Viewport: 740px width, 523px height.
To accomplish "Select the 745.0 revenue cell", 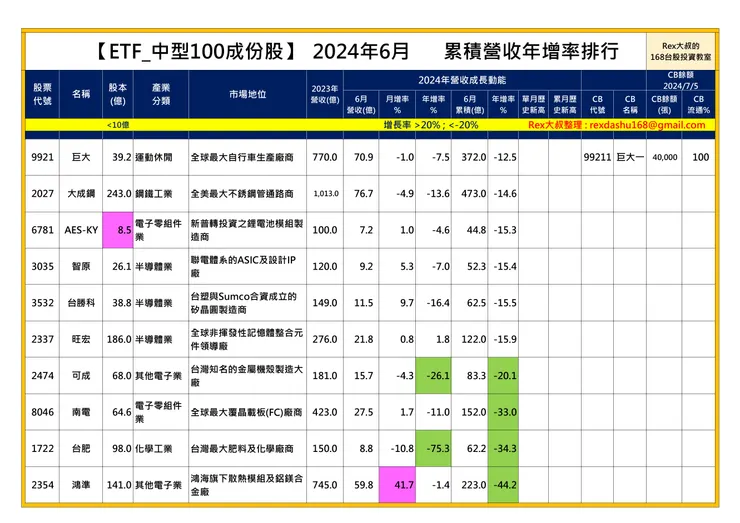I will click(x=325, y=485).
